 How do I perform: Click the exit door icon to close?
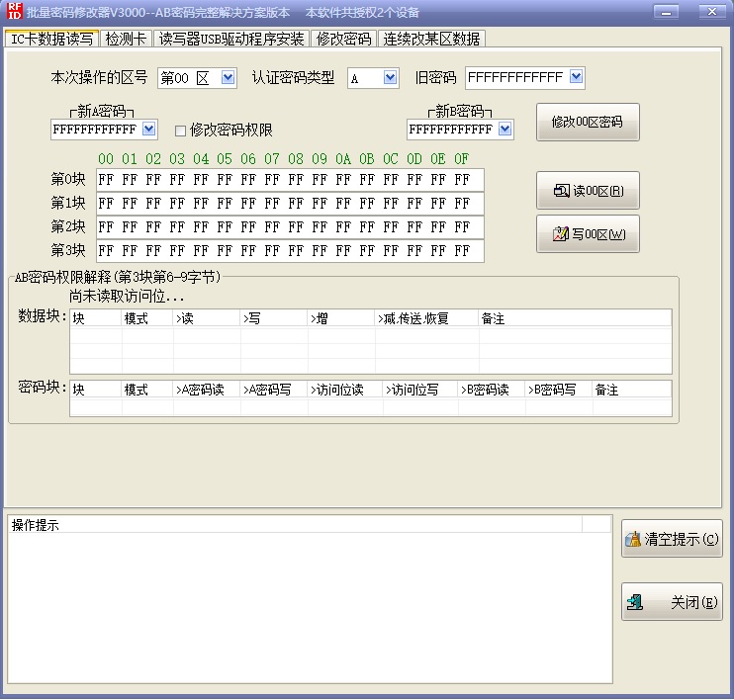tap(636, 601)
